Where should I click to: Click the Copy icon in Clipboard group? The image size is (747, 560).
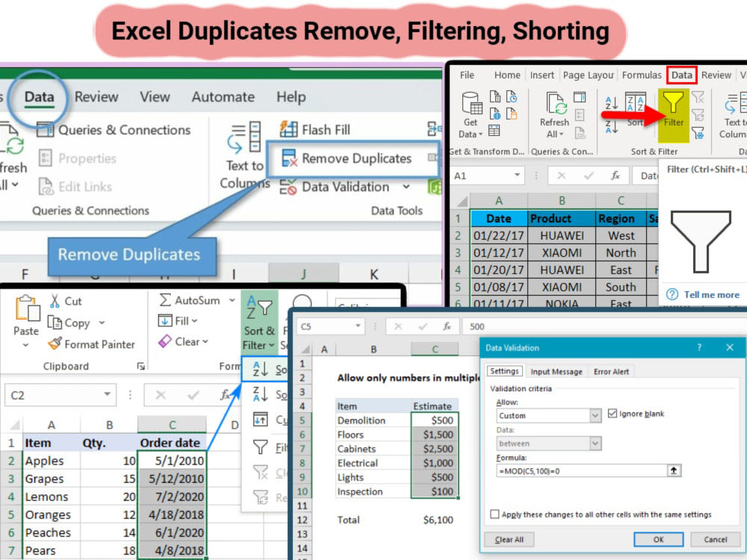click(x=55, y=323)
